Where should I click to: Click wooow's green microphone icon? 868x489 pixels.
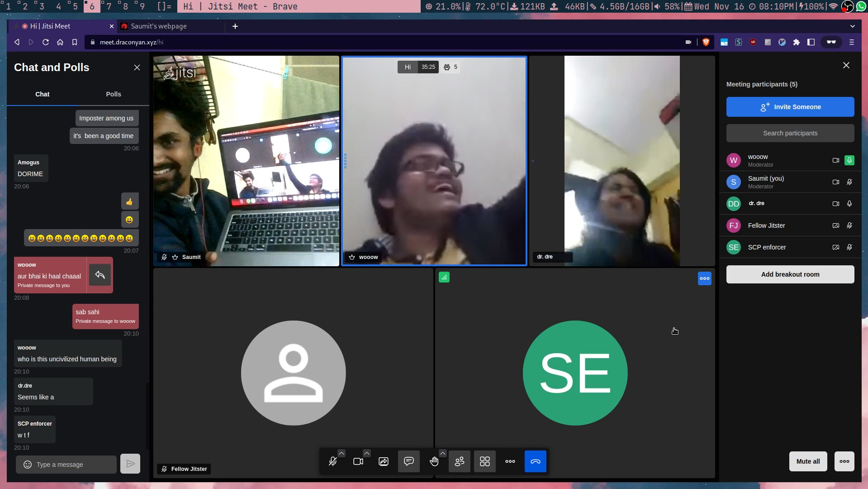(849, 160)
